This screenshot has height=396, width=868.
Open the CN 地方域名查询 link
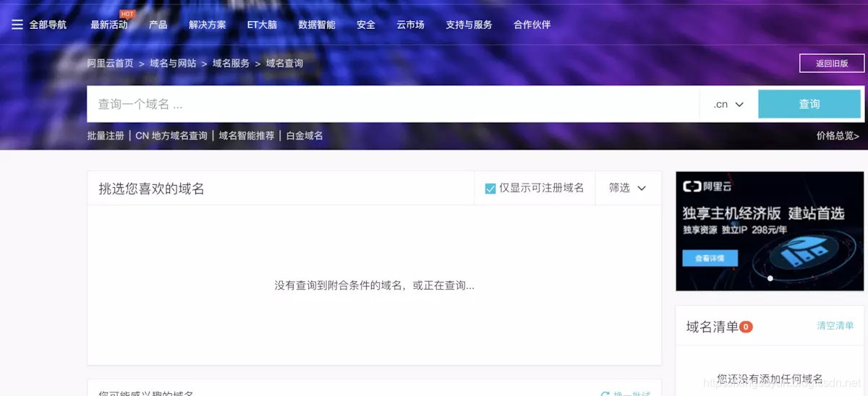tap(171, 136)
